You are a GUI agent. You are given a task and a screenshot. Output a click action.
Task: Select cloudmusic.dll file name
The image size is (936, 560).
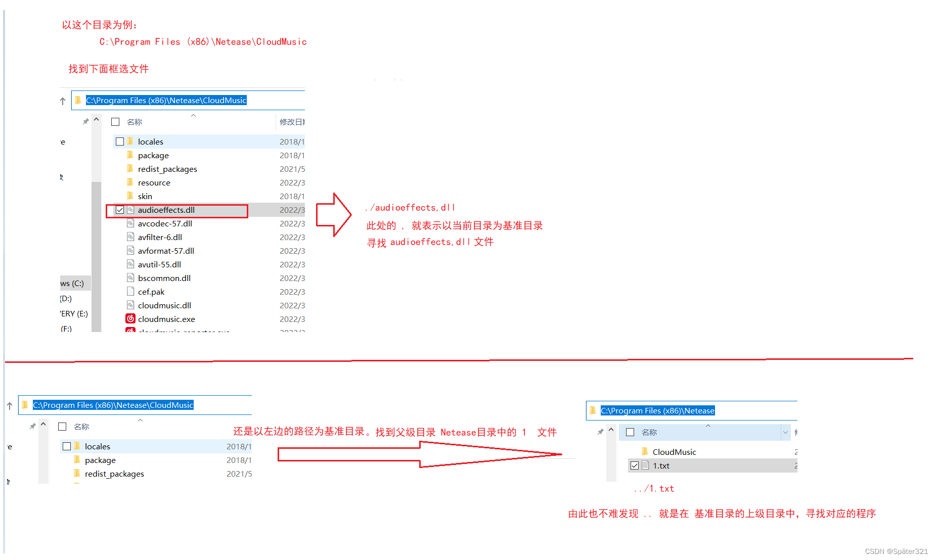pos(164,305)
